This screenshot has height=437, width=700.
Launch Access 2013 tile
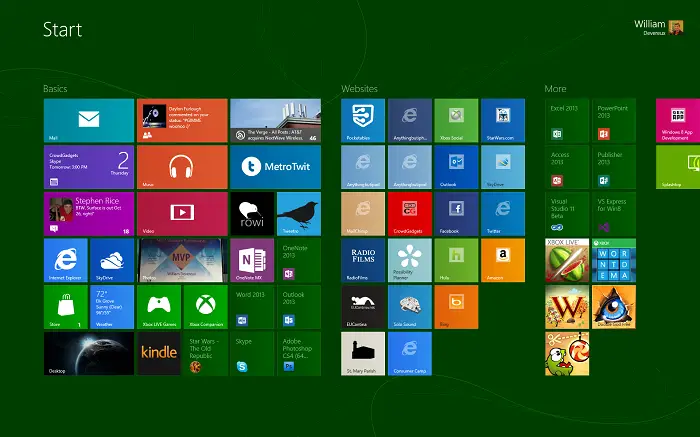point(567,167)
